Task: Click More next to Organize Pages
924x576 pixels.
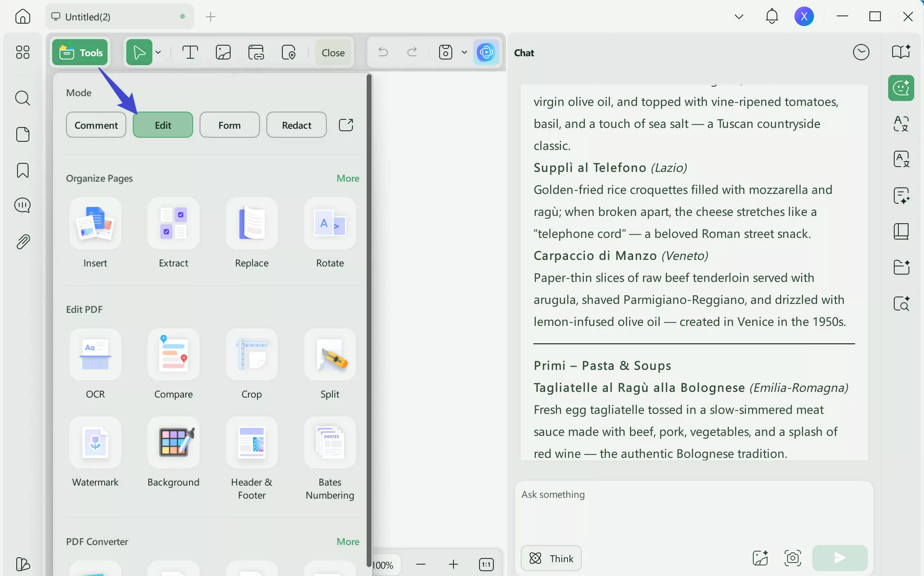Action: pyautogui.click(x=348, y=178)
